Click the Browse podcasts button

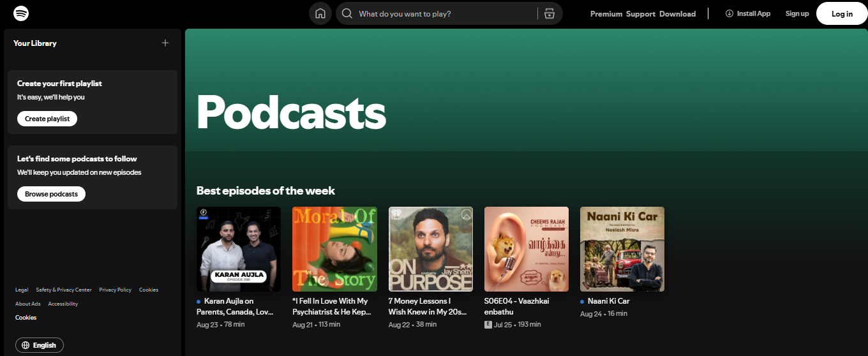pyautogui.click(x=51, y=194)
